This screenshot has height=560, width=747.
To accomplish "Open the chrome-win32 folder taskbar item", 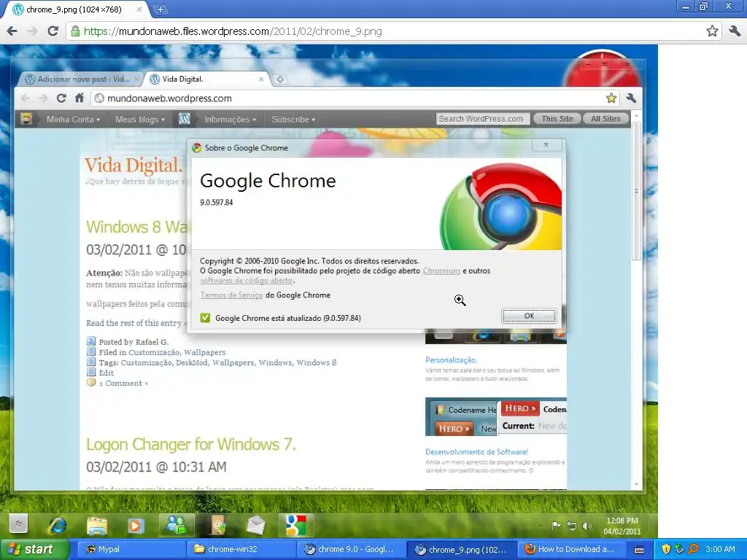I will click(x=241, y=549).
